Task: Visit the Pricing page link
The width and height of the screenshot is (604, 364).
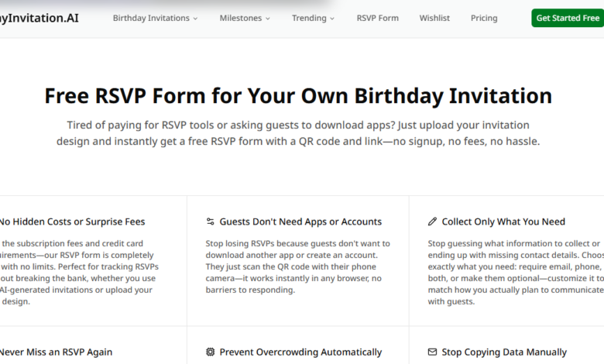Action: [484, 18]
